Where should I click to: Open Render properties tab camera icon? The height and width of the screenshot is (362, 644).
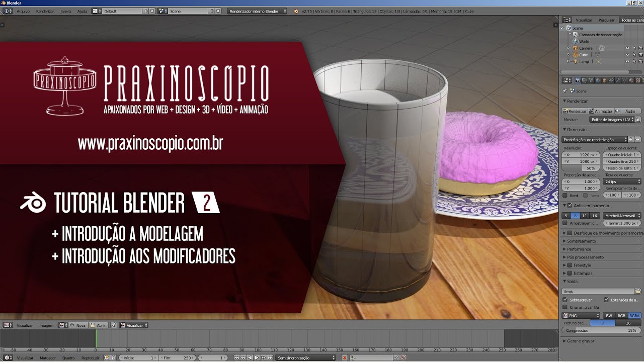click(578, 80)
